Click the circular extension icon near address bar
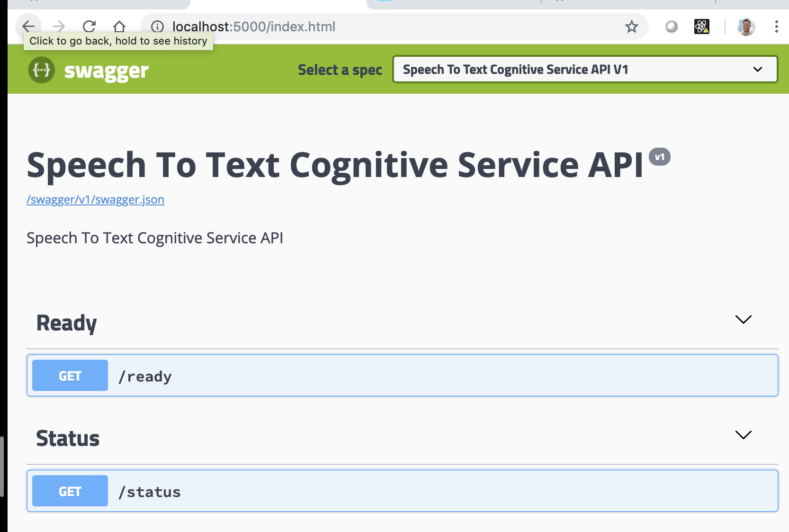 tap(671, 27)
